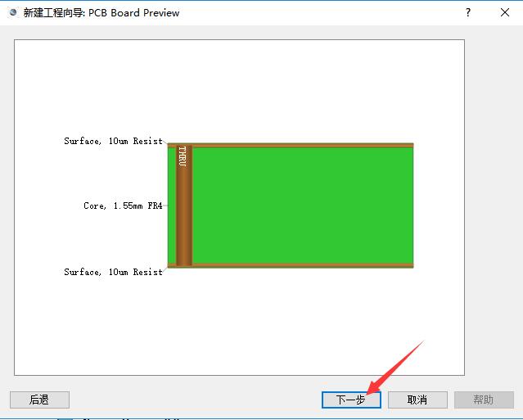
Task: Click the THRU text on the via
Action: tap(183, 156)
